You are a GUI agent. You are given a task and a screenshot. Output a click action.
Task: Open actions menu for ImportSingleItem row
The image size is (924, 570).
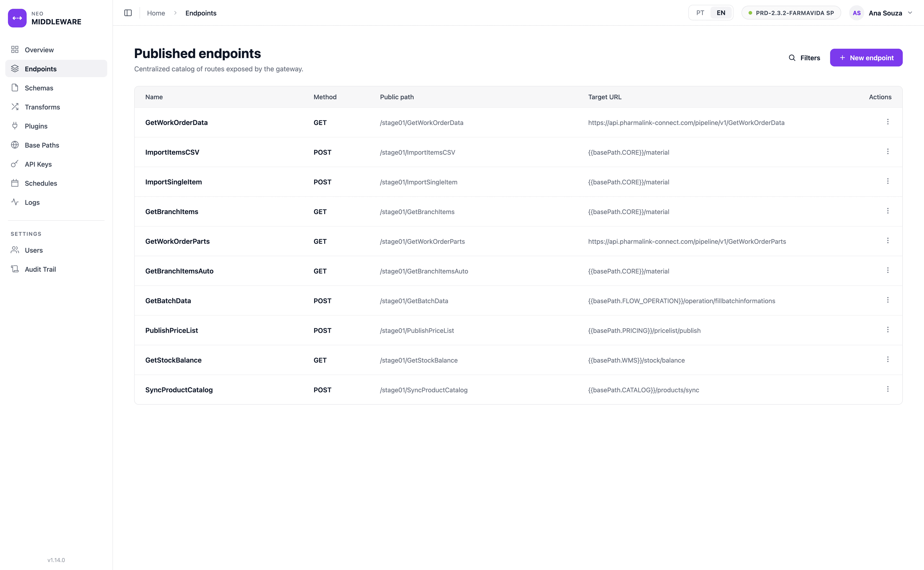(x=888, y=181)
